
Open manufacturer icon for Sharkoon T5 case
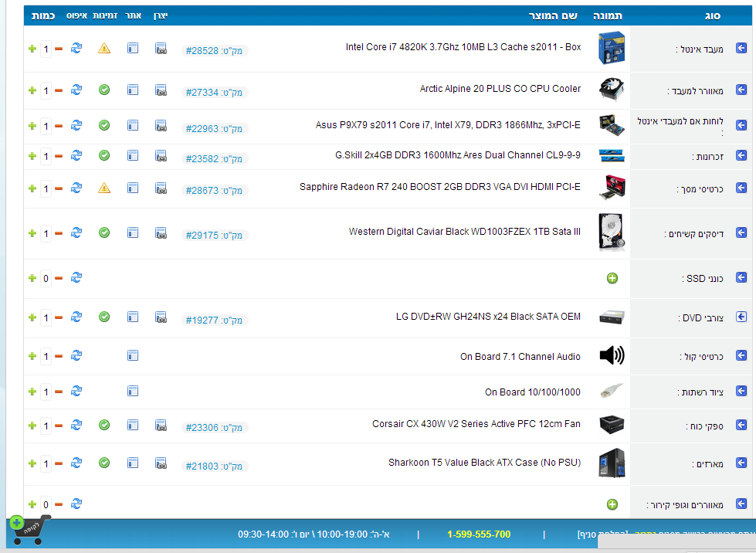(x=161, y=463)
